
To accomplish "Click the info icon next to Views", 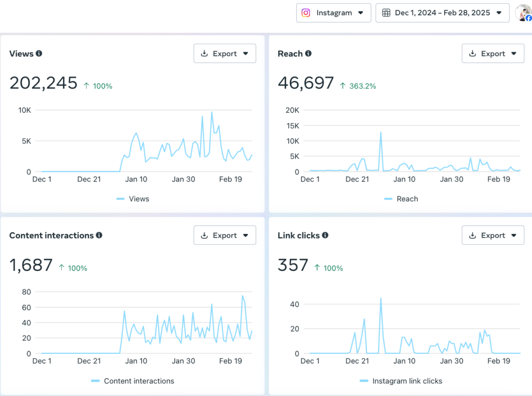I will point(39,54).
